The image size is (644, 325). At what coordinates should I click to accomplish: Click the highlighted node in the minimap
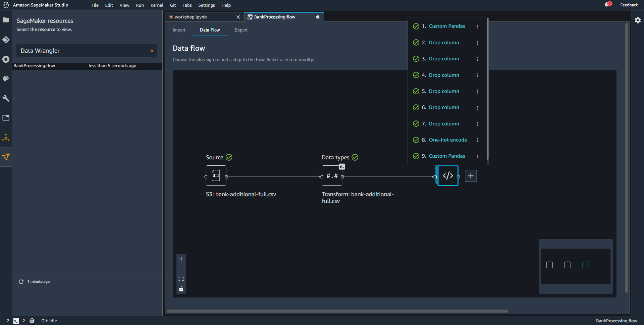click(x=586, y=265)
